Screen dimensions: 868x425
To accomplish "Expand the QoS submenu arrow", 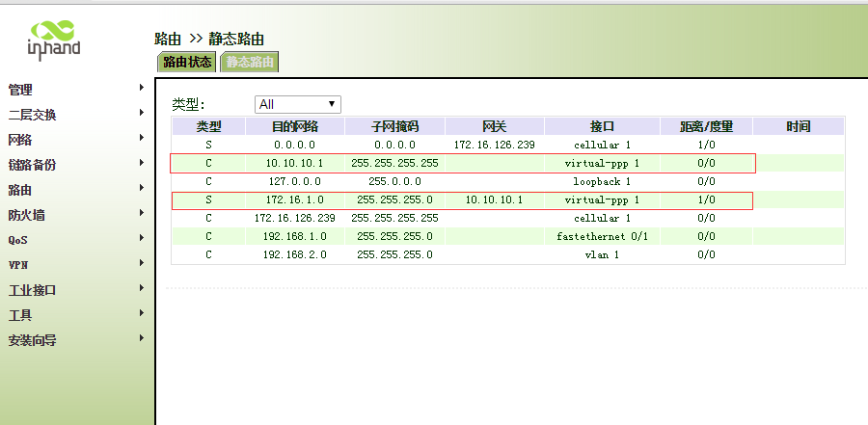I will click(142, 239).
